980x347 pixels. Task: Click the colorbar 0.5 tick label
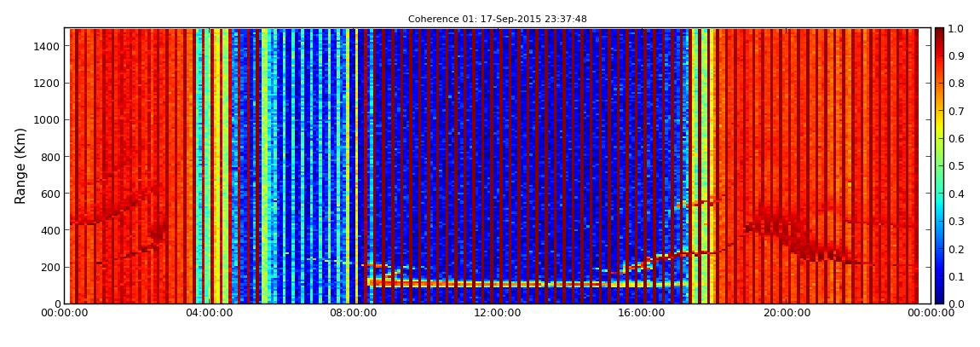956,166
